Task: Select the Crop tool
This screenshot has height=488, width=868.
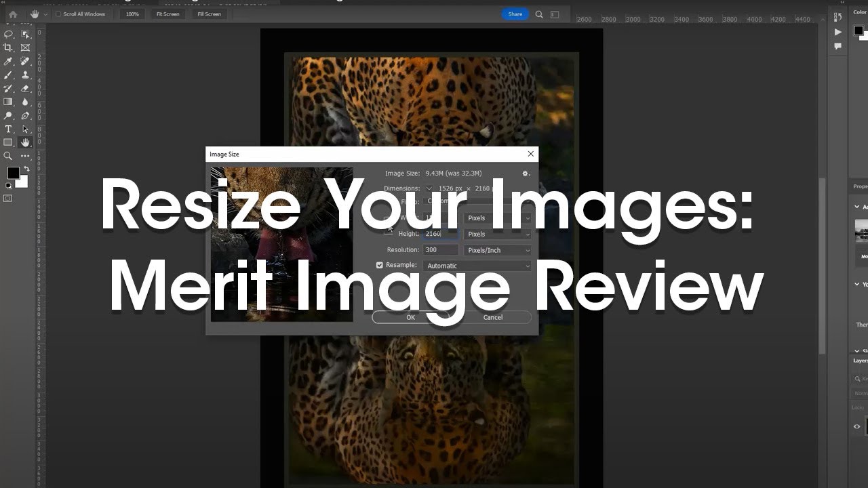Action: click(8, 47)
